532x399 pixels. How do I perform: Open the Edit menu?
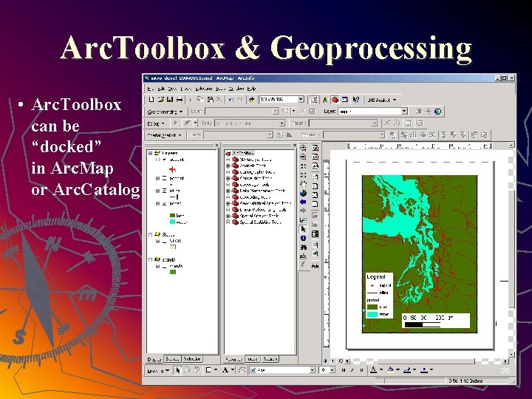point(161,89)
